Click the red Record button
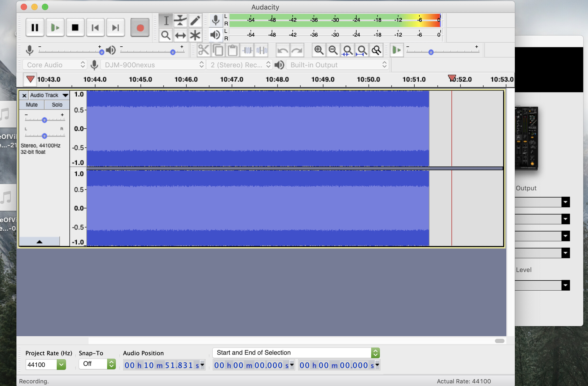This screenshot has height=386, width=588. 140,28
